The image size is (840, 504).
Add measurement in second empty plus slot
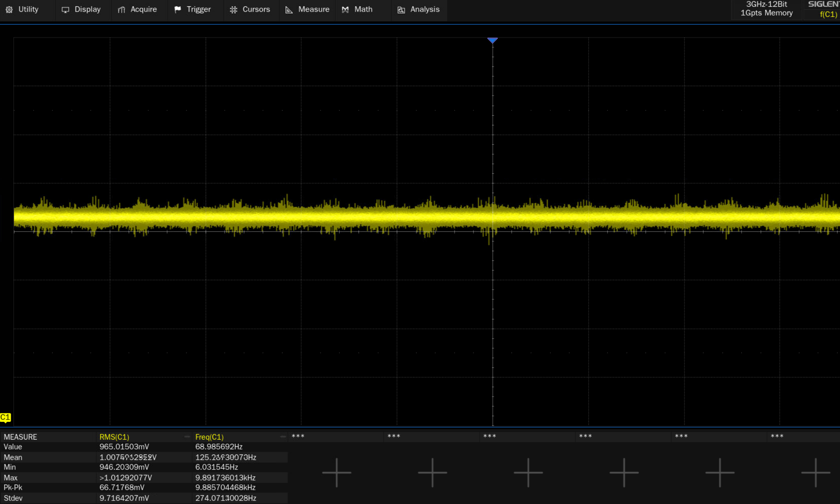coord(432,472)
